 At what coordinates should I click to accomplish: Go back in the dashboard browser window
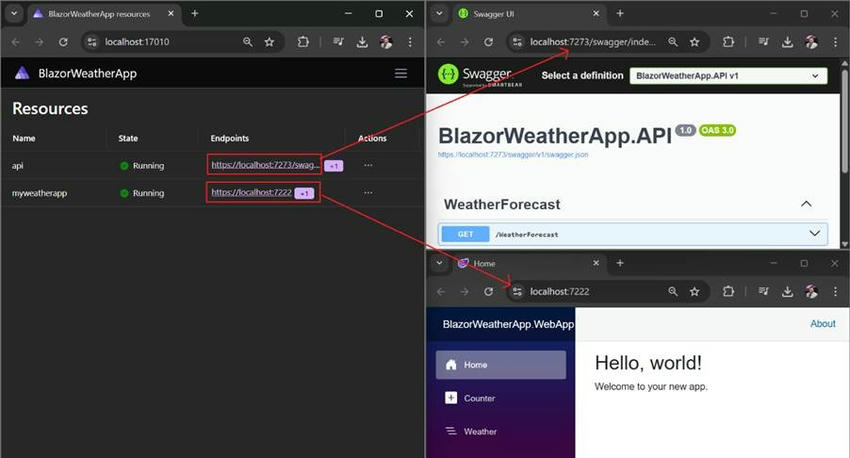(x=15, y=42)
